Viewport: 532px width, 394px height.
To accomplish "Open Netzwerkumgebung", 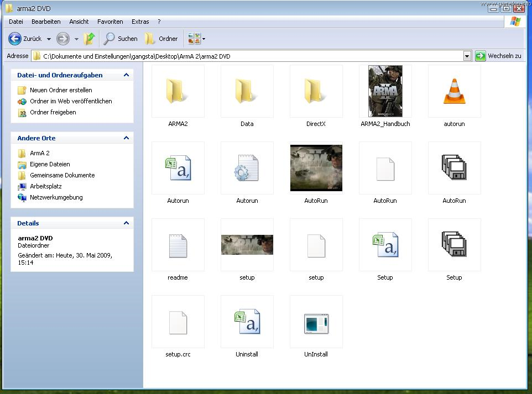I will 50,197.
